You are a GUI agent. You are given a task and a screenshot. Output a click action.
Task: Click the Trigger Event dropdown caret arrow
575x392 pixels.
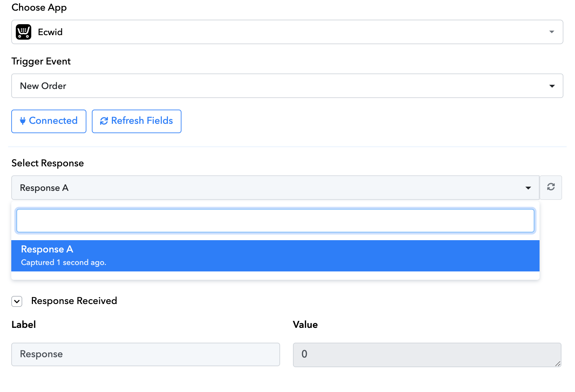[x=552, y=86]
